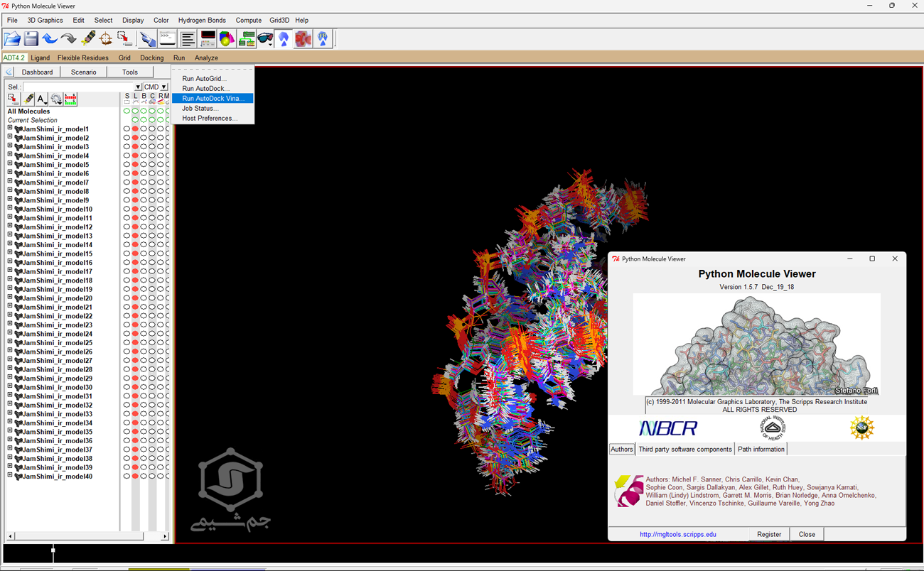Click the Path information tab
This screenshot has width=924, height=571.
click(761, 449)
